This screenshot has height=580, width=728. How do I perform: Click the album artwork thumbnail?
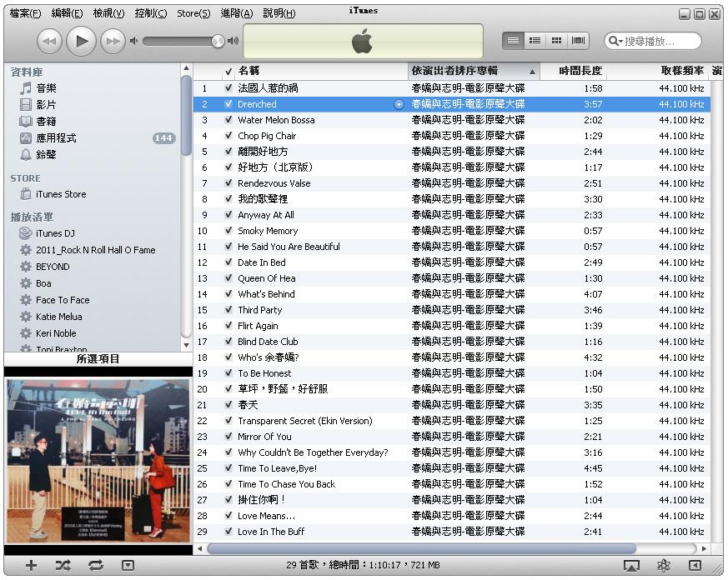point(98,461)
